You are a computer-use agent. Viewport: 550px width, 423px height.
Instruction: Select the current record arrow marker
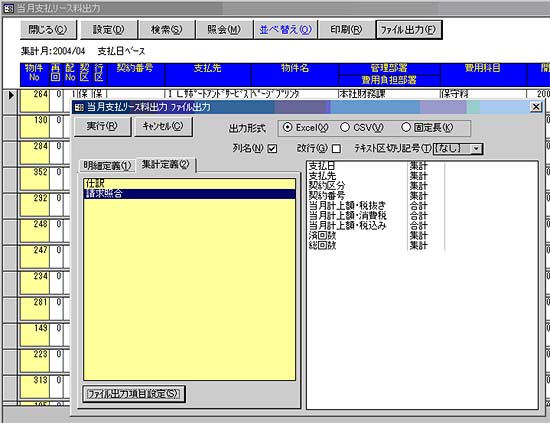click(11, 95)
